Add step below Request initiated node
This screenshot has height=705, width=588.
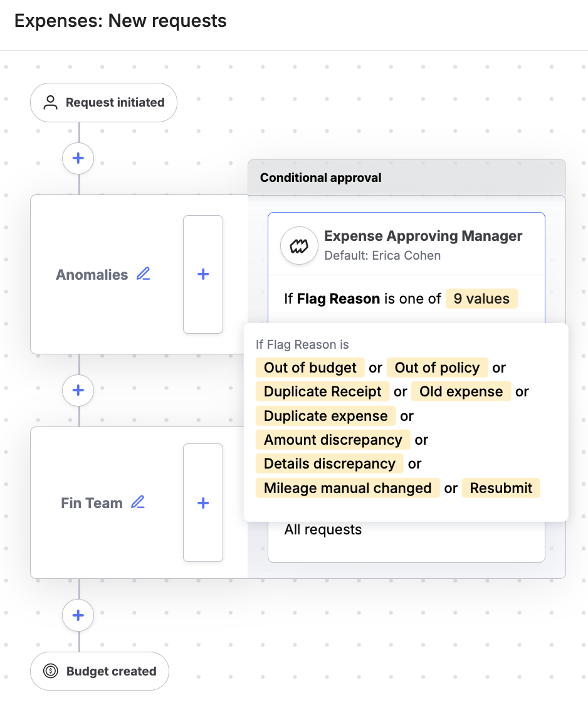(78, 158)
